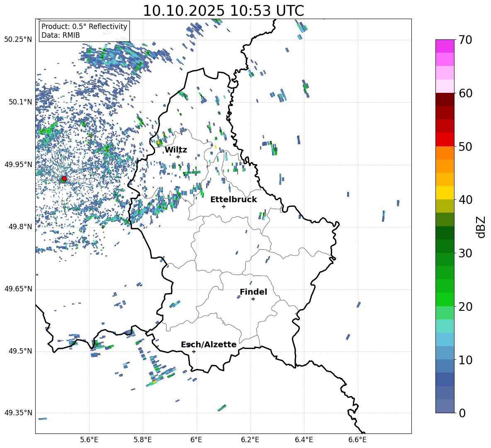
Task: Click the red radar station marker
Action: [x=64, y=179]
